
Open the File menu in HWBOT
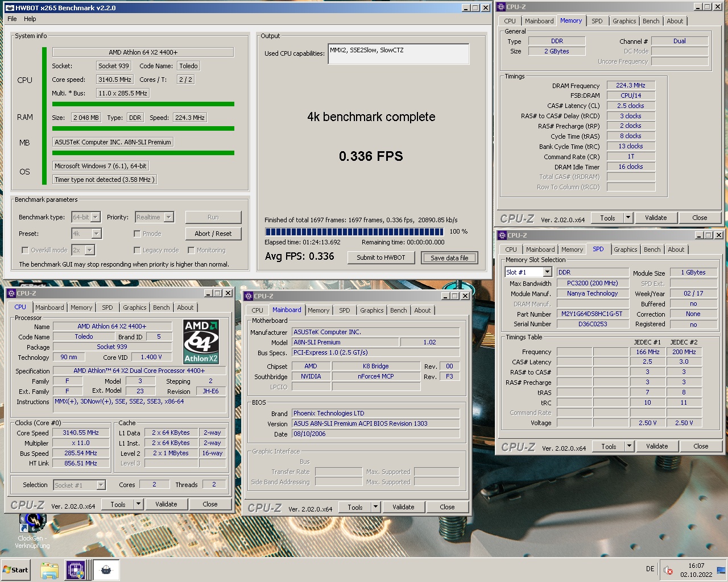[12, 19]
